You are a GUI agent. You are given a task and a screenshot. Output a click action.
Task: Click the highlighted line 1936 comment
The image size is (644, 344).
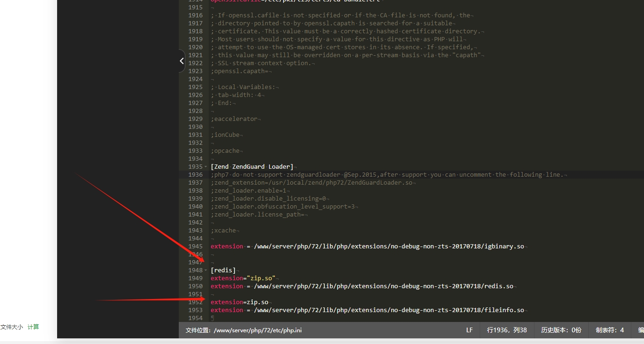[x=388, y=174]
